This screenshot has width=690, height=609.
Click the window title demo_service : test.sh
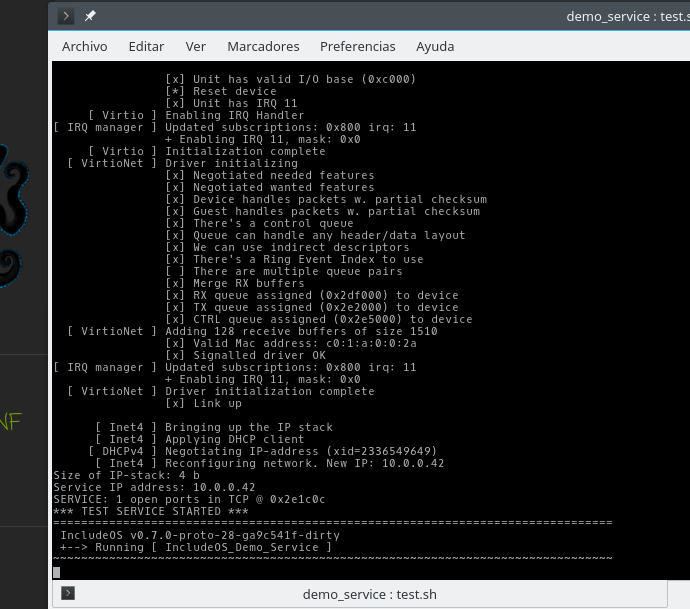[x=626, y=16]
